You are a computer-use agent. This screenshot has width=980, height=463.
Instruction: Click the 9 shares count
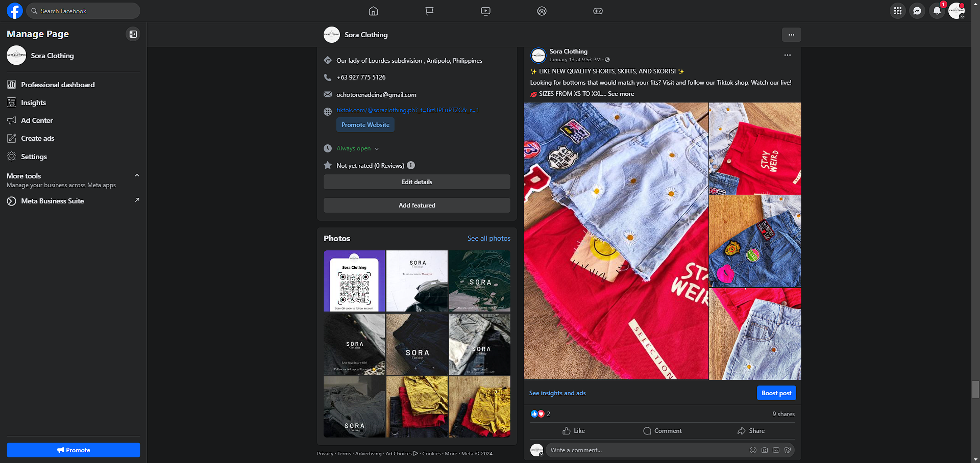point(783,414)
